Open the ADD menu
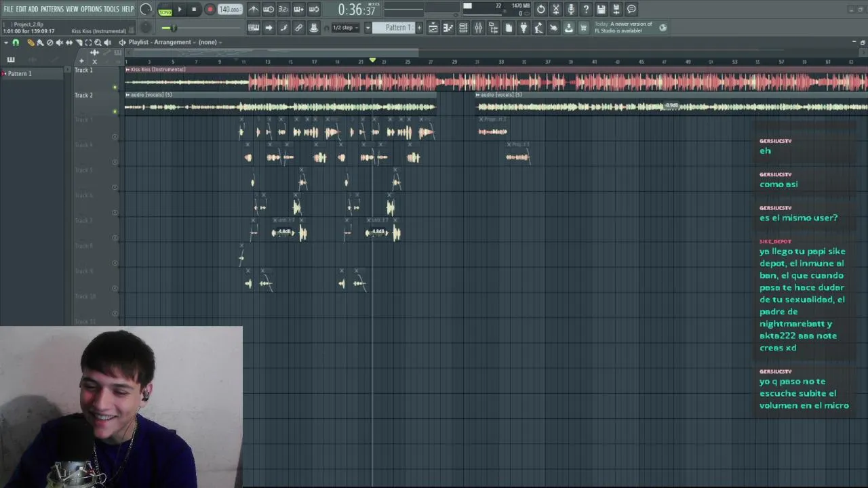 click(33, 9)
